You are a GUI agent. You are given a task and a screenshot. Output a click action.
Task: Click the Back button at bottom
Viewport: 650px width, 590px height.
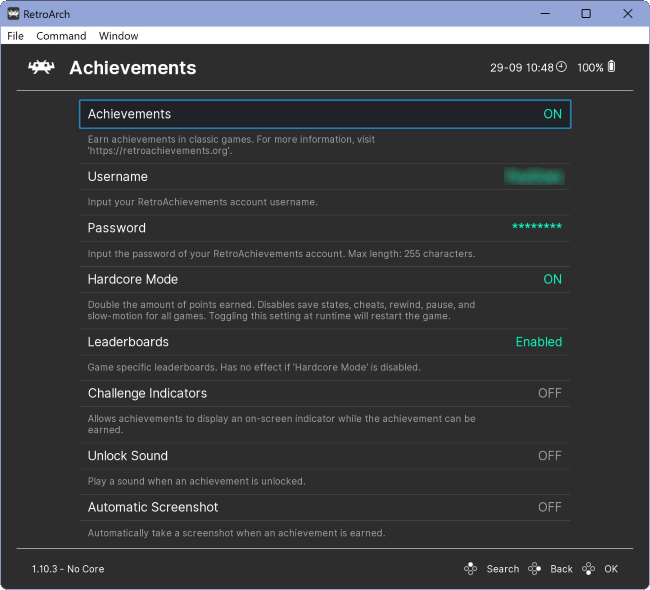click(x=561, y=569)
